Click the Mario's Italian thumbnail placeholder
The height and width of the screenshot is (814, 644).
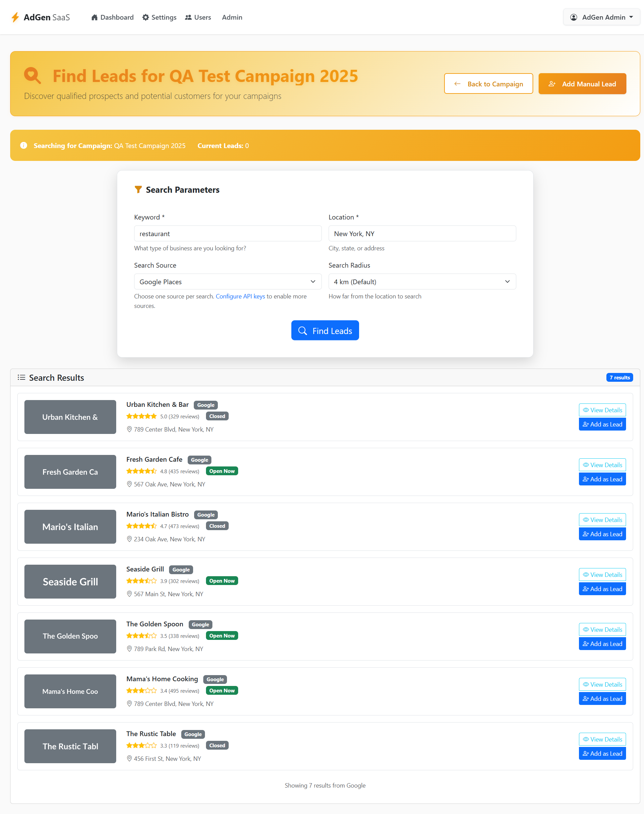pyautogui.click(x=70, y=527)
